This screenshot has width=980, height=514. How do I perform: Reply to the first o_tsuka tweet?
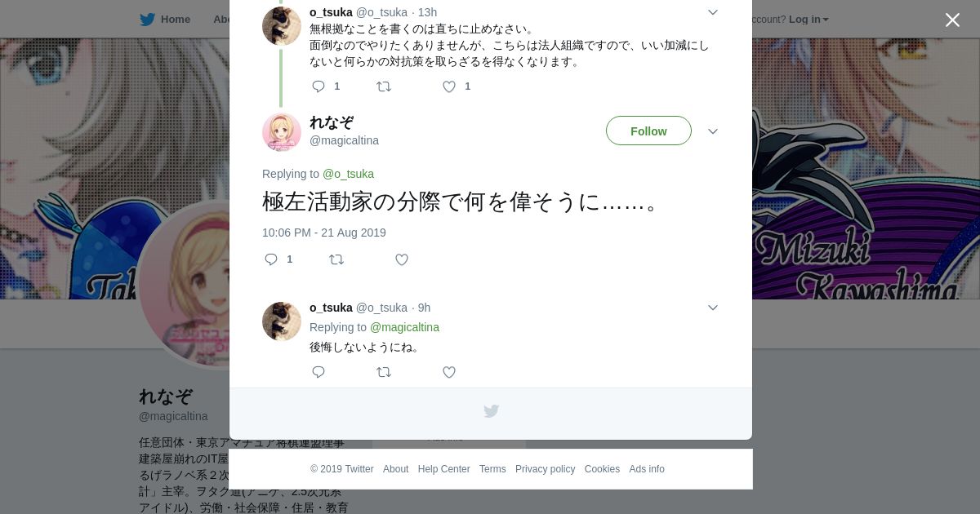318,86
